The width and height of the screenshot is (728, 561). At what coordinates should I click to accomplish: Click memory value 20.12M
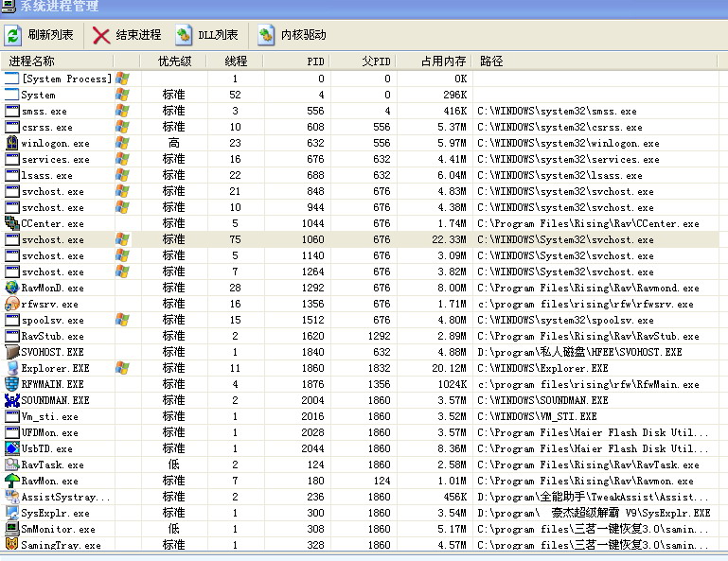point(449,368)
